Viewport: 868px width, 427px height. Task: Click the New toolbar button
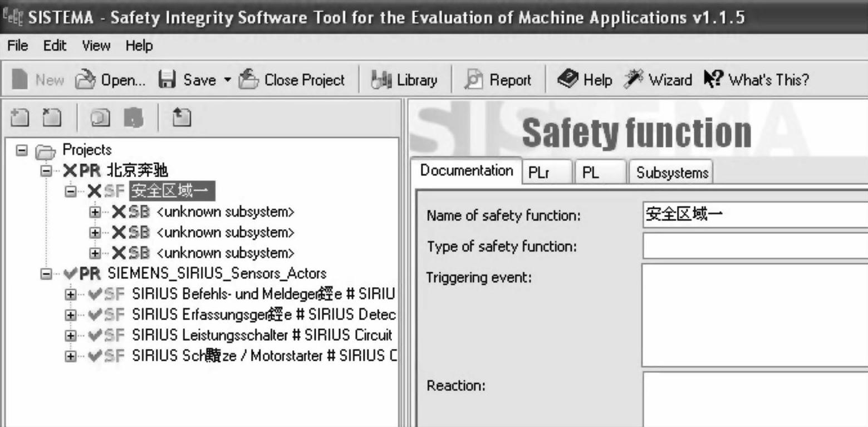point(38,80)
